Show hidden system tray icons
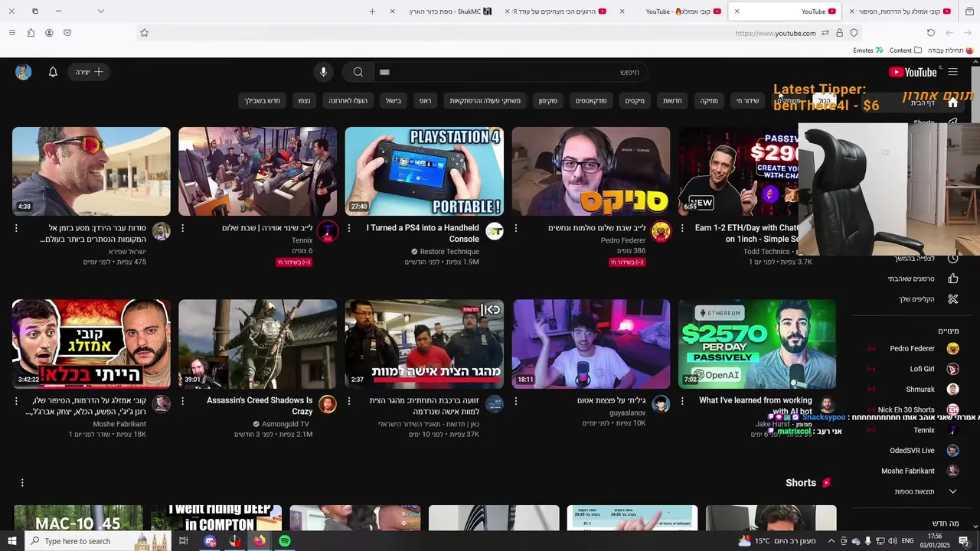 (831, 541)
